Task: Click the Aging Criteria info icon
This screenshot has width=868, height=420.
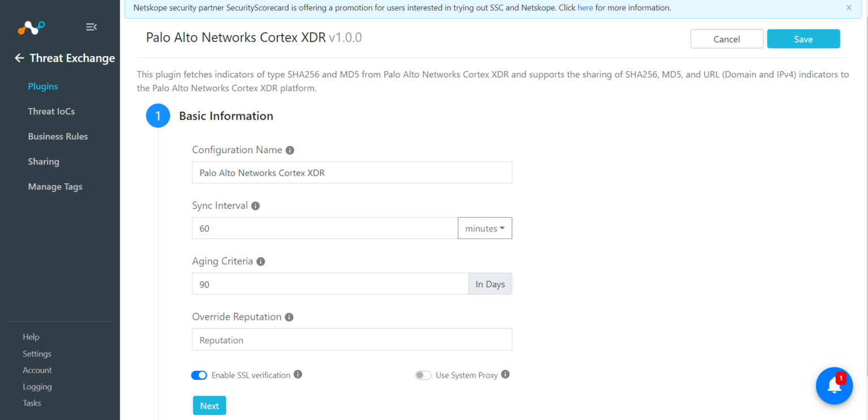Action: click(261, 261)
